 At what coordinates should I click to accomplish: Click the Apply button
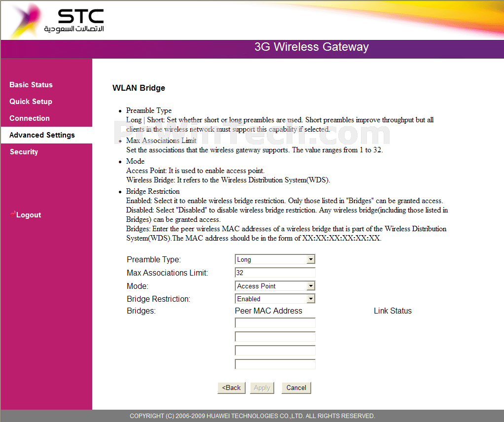[x=262, y=388]
